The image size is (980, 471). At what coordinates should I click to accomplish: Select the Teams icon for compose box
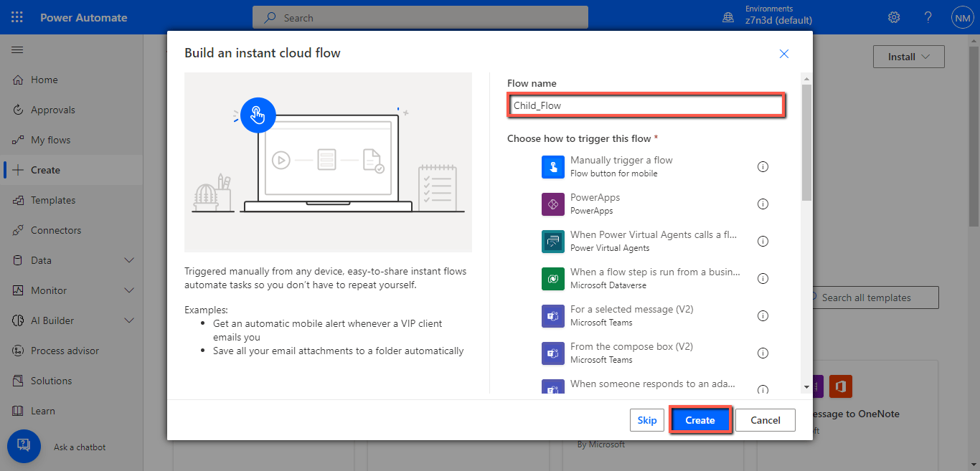point(553,353)
